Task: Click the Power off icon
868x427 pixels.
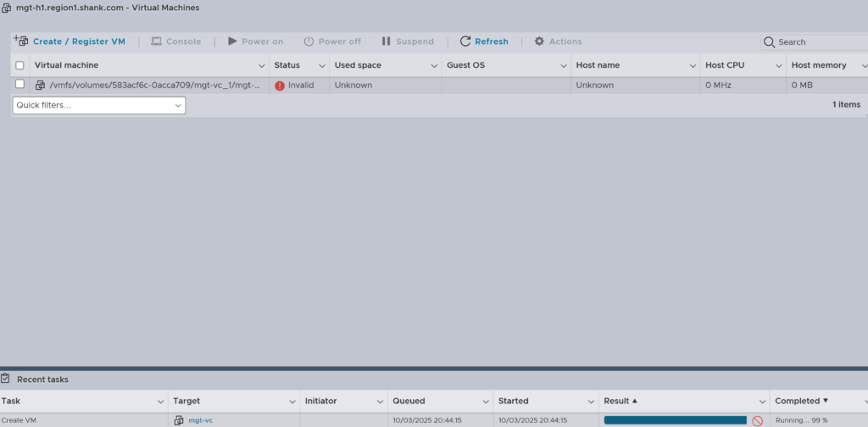Action: 309,42
